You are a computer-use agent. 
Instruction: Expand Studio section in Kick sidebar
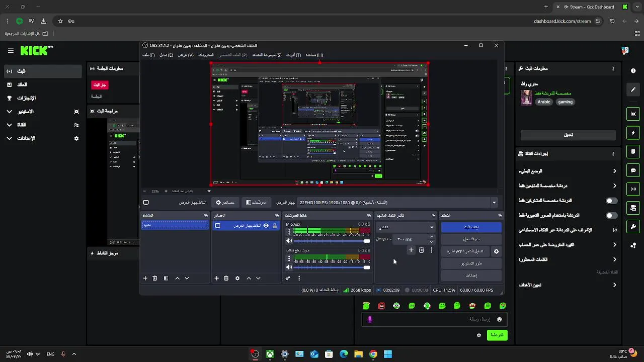coord(9,111)
